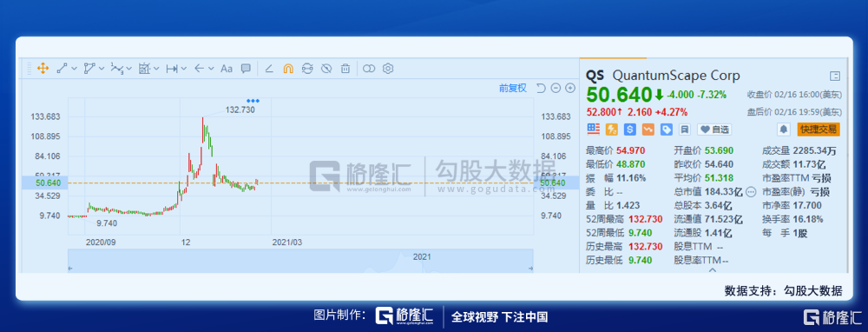Click the orange 快捷交易 button
Screen dimensions: 868x332
click(819, 129)
